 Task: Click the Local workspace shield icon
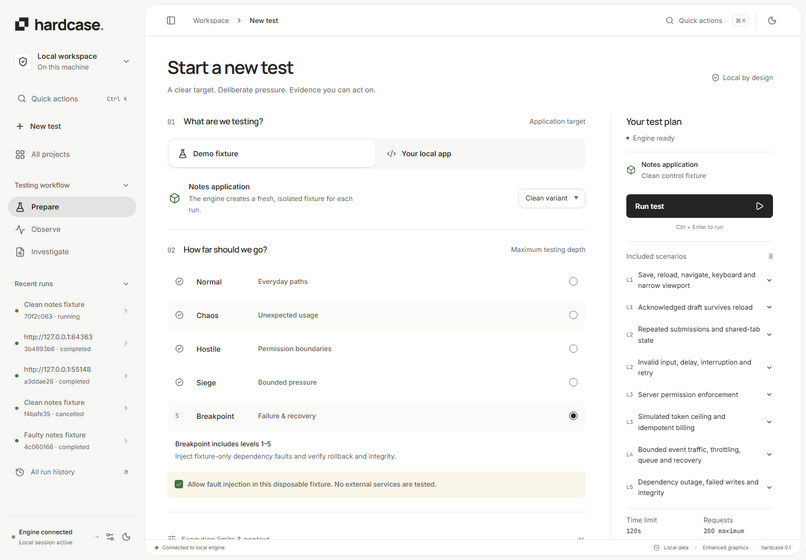[x=23, y=62]
